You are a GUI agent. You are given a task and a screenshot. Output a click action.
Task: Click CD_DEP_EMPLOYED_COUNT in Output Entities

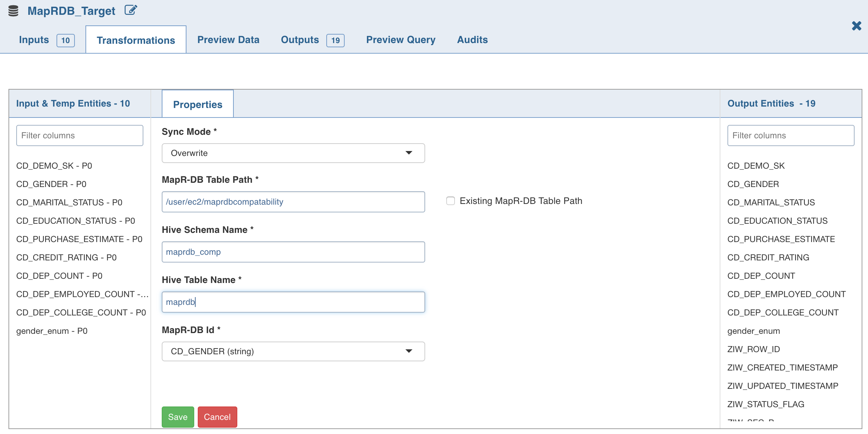click(787, 294)
